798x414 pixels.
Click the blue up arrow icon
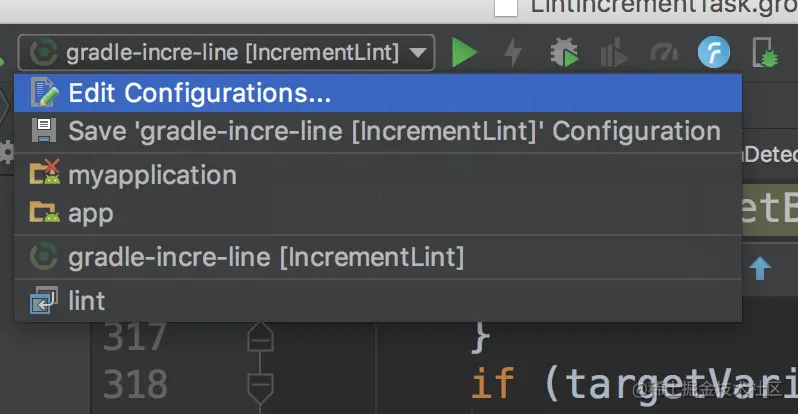tap(760, 267)
